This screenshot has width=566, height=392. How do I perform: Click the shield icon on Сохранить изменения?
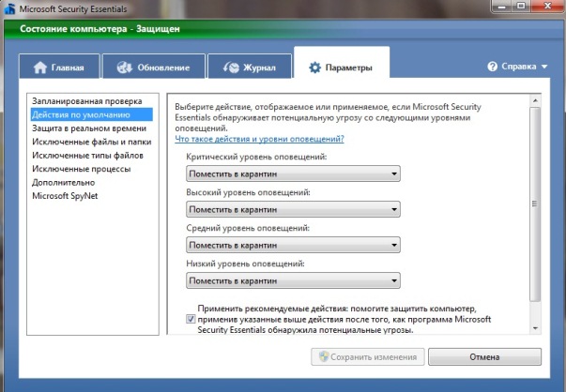pos(324,356)
